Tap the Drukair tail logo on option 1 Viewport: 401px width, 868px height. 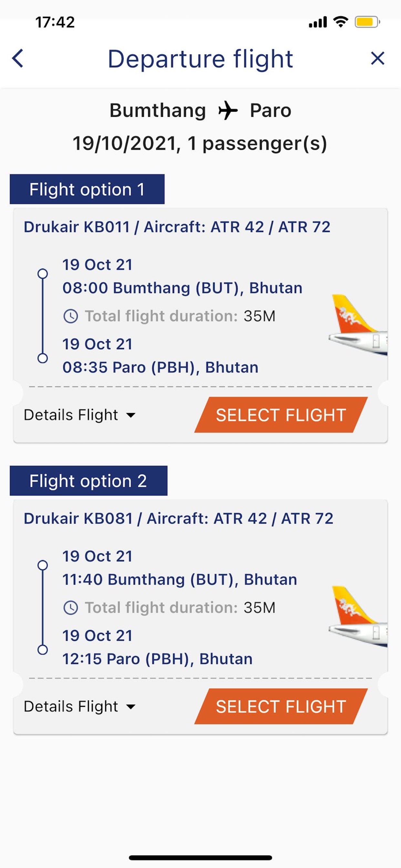[x=358, y=325]
